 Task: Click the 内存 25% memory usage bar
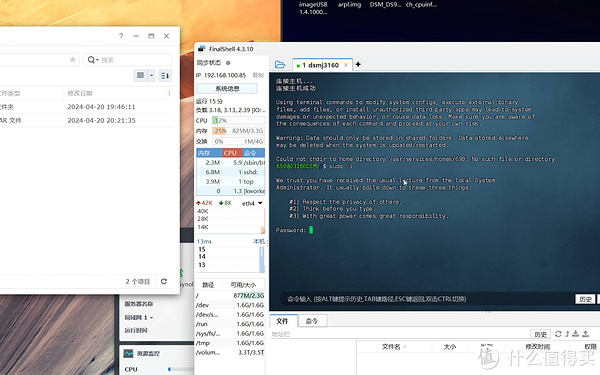238,131
